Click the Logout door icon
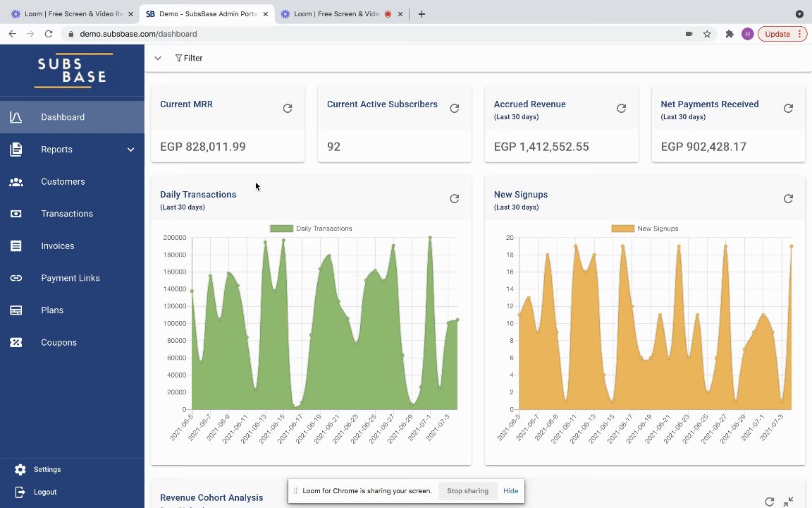 click(20, 492)
